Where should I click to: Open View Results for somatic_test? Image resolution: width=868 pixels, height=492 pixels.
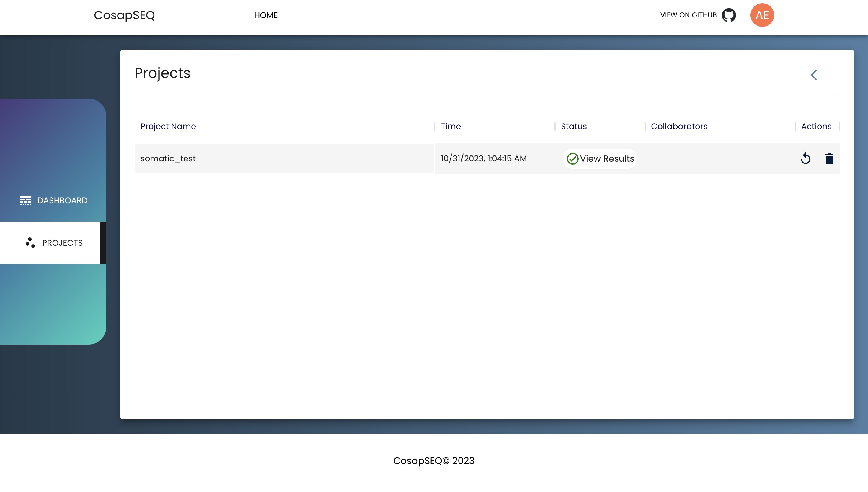pyautogui.click(x=600, y=158)
